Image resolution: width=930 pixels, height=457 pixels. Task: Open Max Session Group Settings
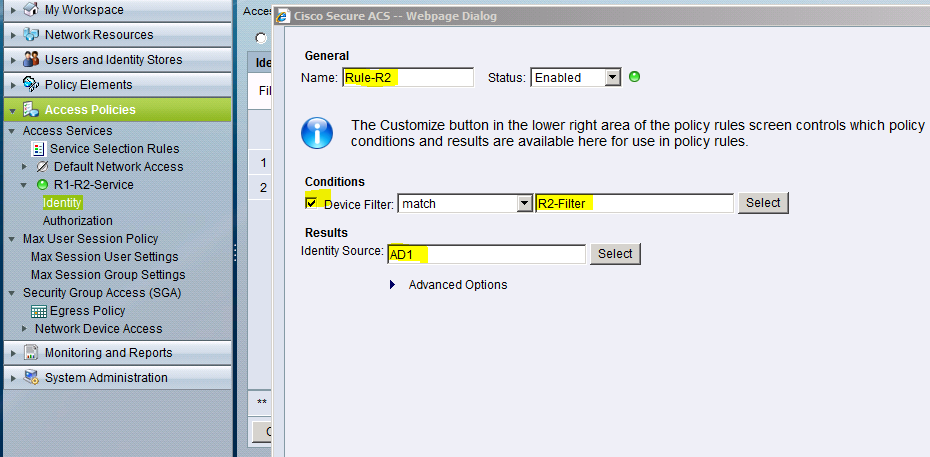(x=108, y=275)
